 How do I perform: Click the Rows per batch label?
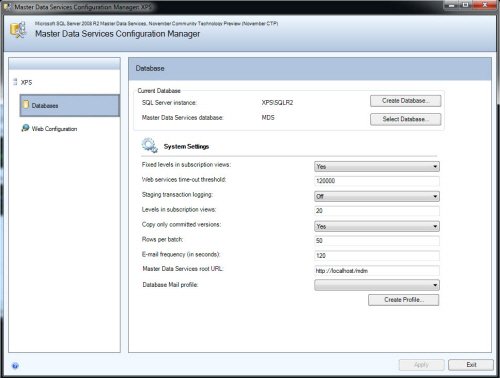pos(162,240)
